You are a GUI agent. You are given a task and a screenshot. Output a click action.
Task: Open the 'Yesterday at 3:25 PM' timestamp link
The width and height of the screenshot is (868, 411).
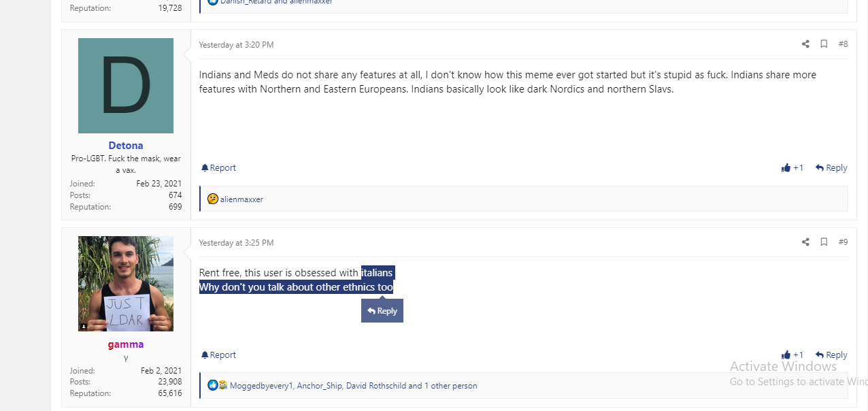[236, 243]
